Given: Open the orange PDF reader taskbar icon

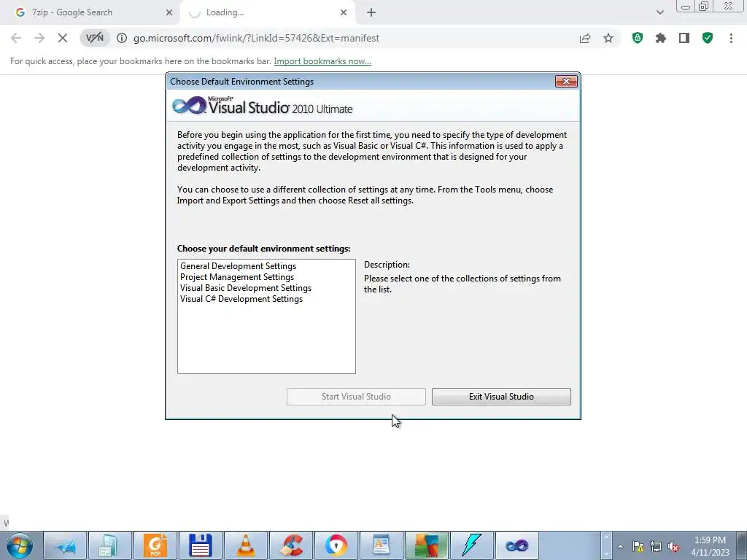Looking at the screenshot, I should (155, 545).
